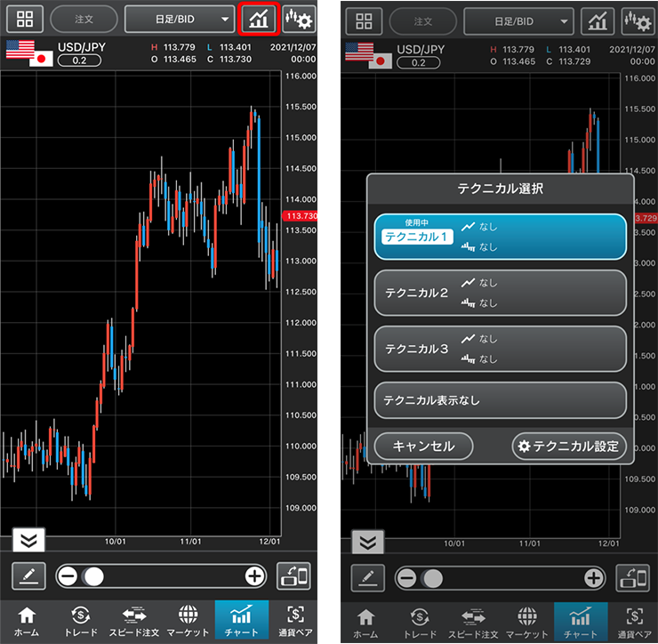Click キャンセル button in dialog
Screen dimensions: 658x644
pyautogui.click(x=423, y=446)
